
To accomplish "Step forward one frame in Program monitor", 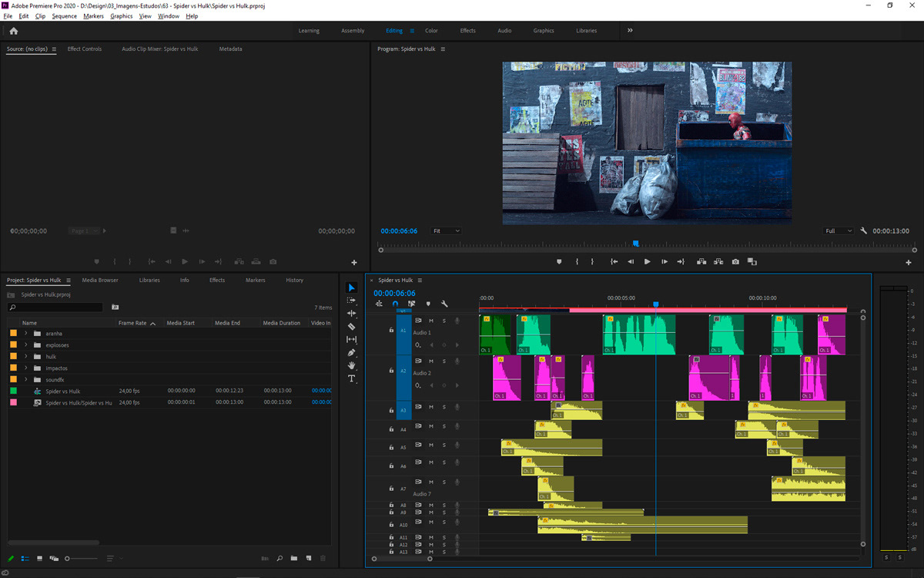I will 665,262.
